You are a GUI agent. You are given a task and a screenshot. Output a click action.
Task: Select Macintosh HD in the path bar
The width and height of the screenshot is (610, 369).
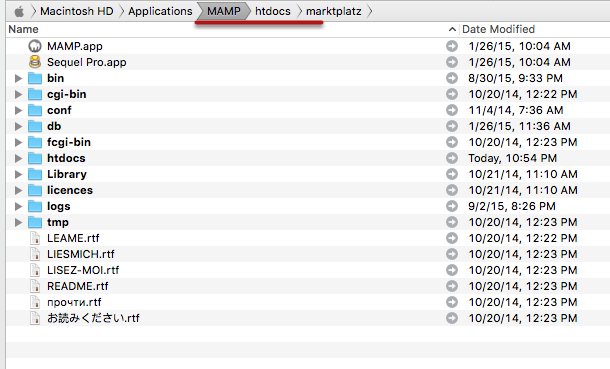click(x=77, y=11)
